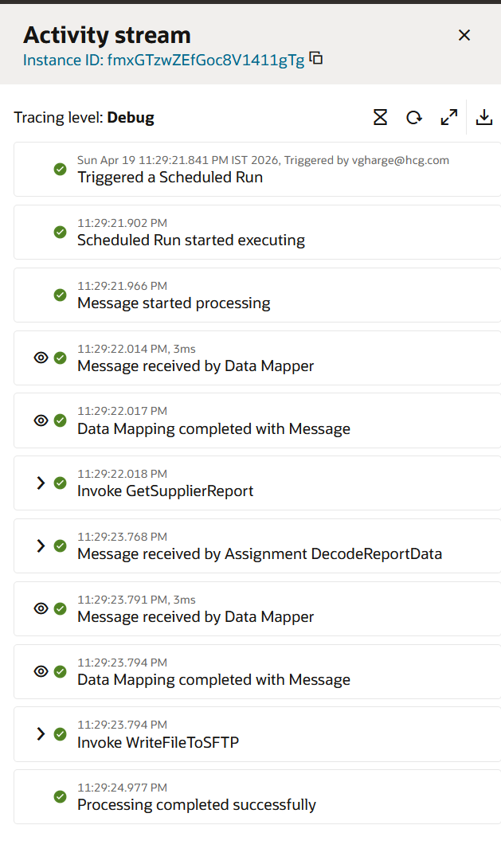The width and height of the screenshot is (501, 868).
Task: Select the Scheduled Run started executing entry
Action: pos(257,232)
